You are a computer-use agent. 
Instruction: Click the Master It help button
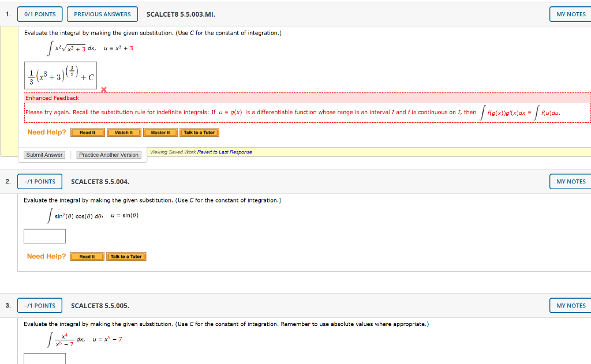click(x=160, y=132)
